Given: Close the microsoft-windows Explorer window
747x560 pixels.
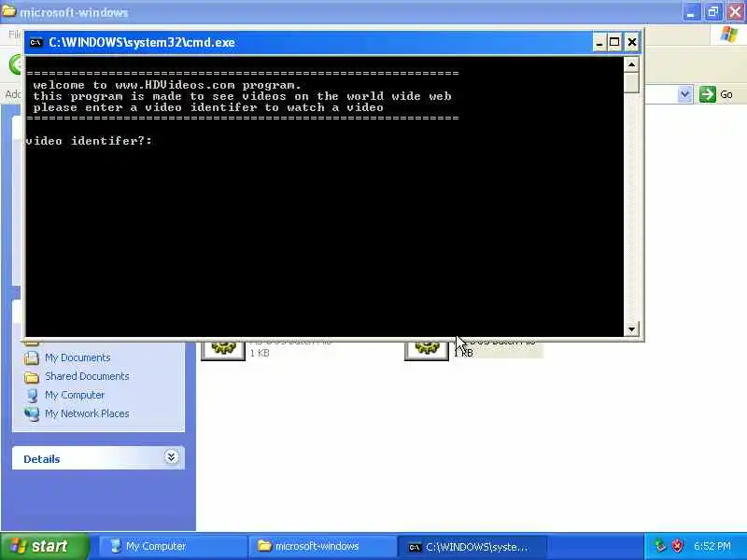Looking at the screenshot, I should [735, 12].
